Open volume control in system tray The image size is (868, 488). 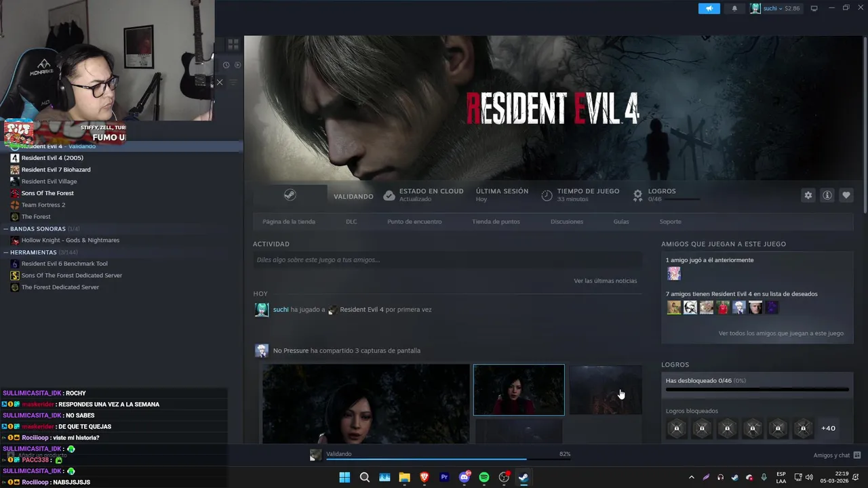click(x=809, y=477)
